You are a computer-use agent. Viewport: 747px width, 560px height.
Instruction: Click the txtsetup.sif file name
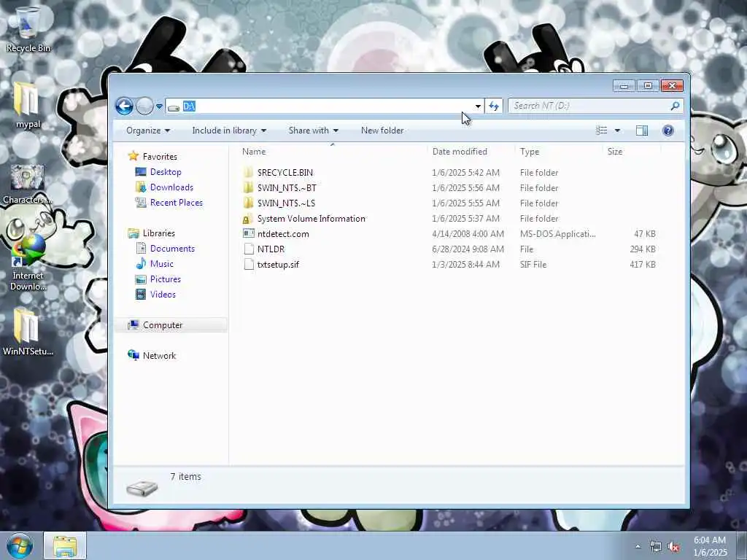click(278, 264)
